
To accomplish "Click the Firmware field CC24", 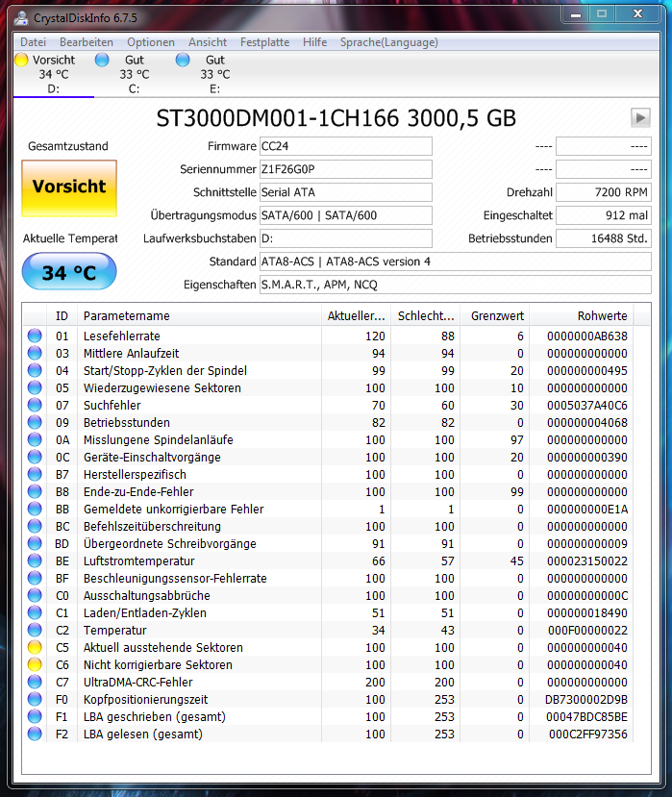I will click(346, 146).
